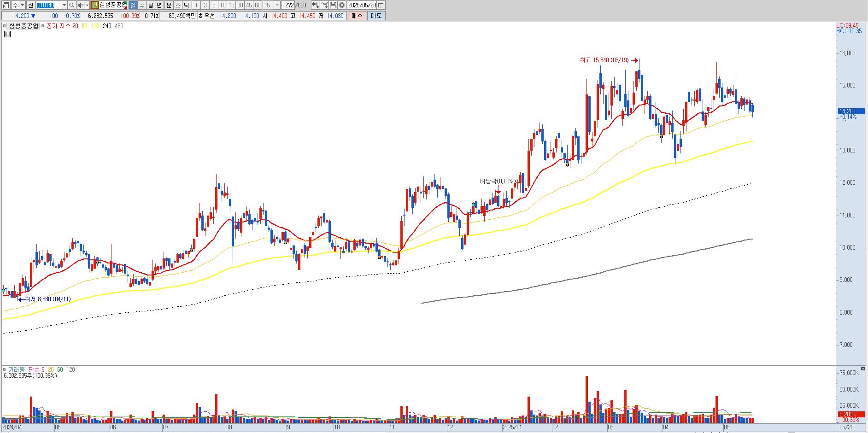Image resolution: width=868 pixels, height=433 pixels.
Task: Open the stock code history dropdown
Action: click(x=64, y=5)
